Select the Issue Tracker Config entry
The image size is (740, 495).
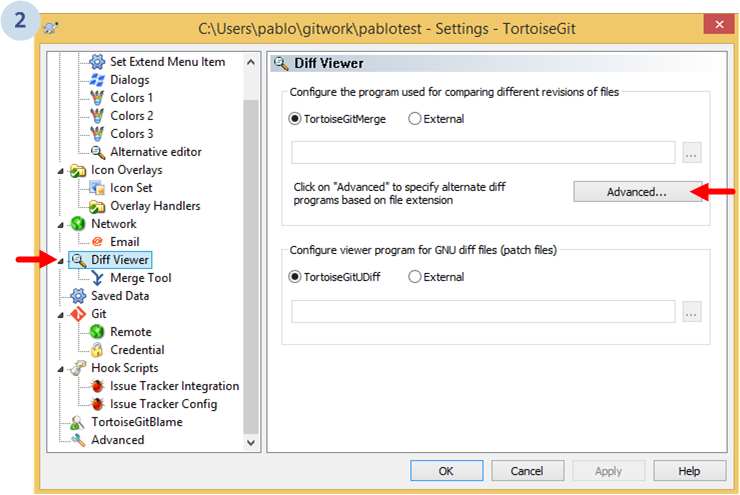[163, 404]
